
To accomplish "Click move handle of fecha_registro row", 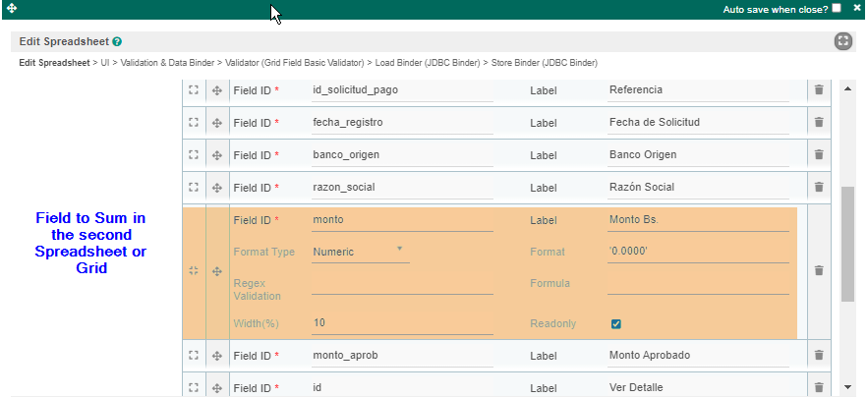I will pos(217,123).
